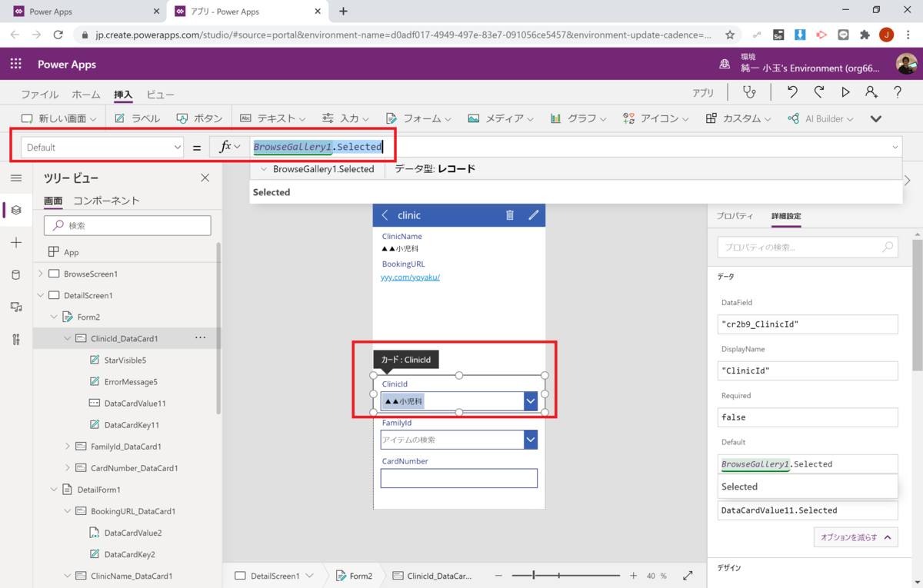Bookmark this page with the star icon

(x=730, y=35)
